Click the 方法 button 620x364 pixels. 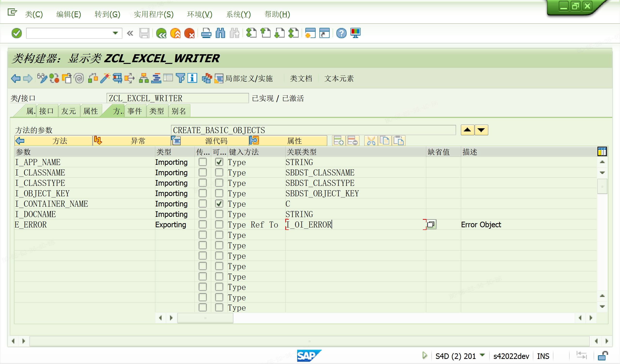click(53, 141)
